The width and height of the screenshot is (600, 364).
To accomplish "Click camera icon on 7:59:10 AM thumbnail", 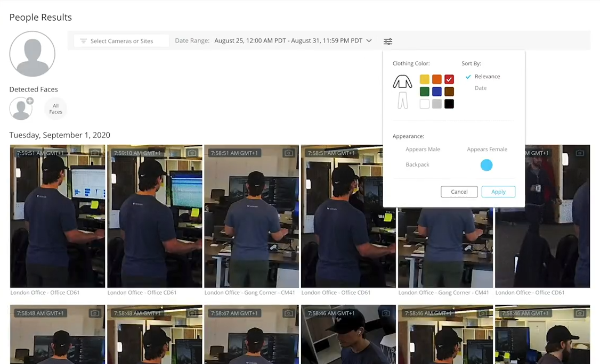I will click(192, 153).
